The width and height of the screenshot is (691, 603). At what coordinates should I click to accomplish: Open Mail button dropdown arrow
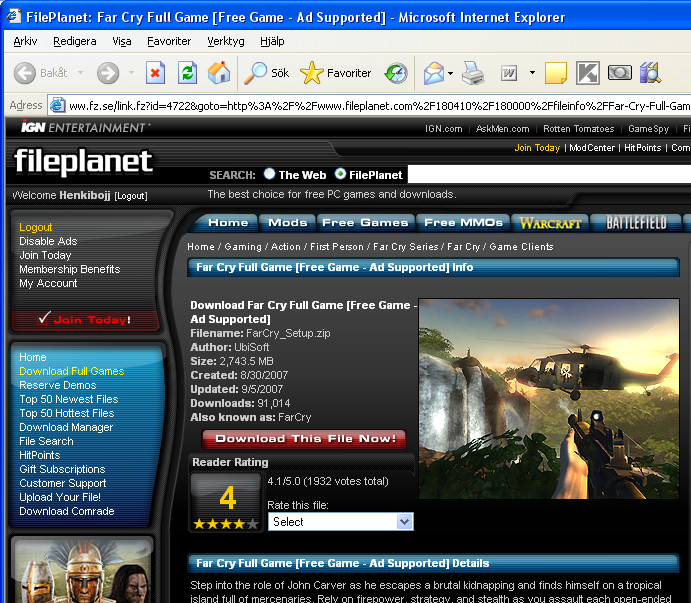[450, 73]
